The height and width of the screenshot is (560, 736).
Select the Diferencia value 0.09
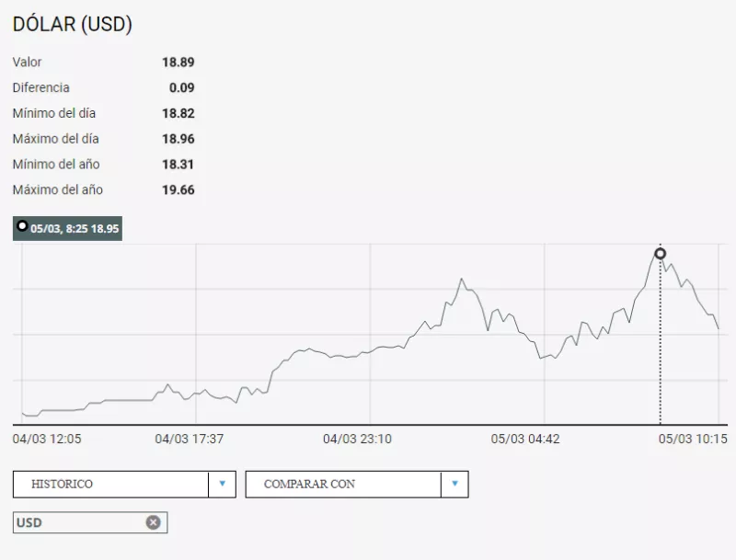point(181,88)
